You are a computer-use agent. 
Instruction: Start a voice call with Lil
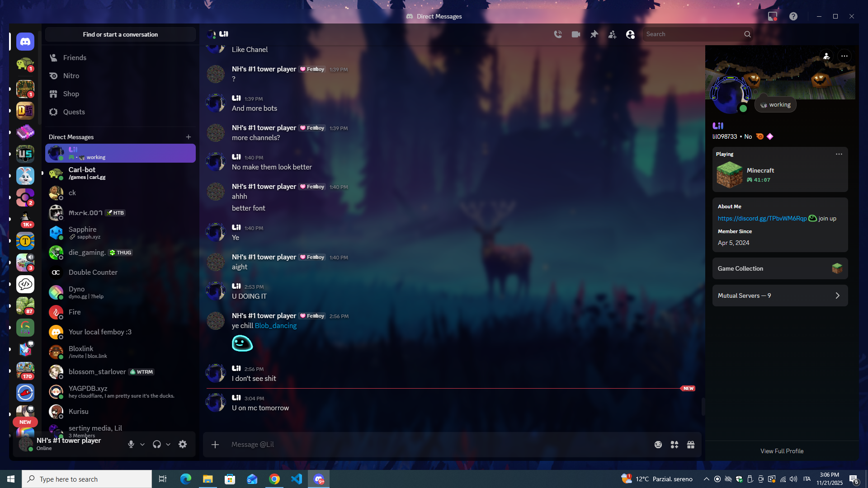pos(558,34)
